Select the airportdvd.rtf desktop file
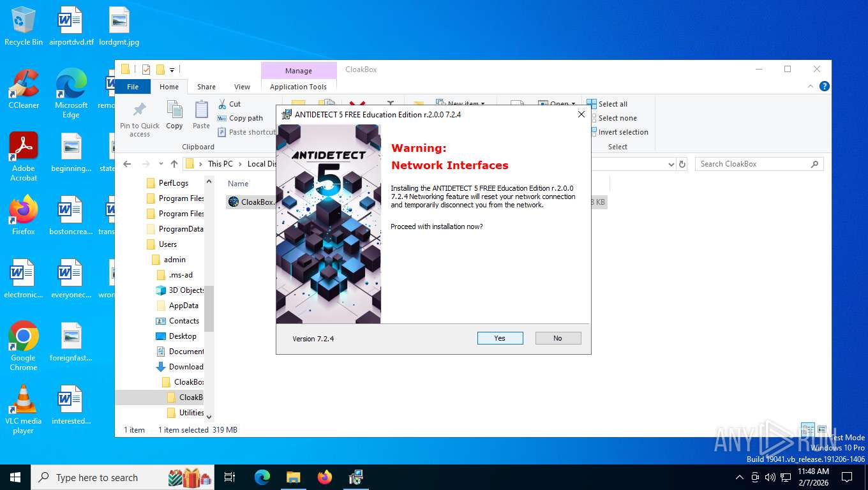The image size is (868, 490). [x=71, y=26]
